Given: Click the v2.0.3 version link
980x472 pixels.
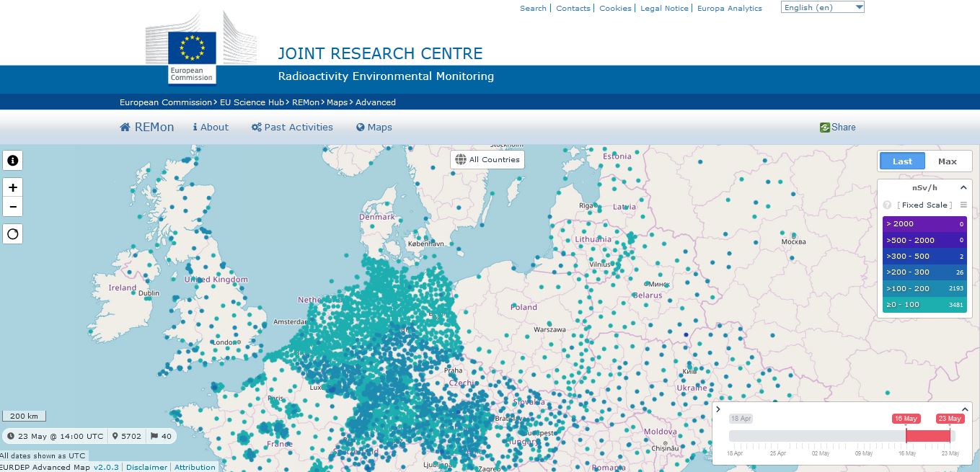Looking at the screenshot, I should (x=106, y=467).
